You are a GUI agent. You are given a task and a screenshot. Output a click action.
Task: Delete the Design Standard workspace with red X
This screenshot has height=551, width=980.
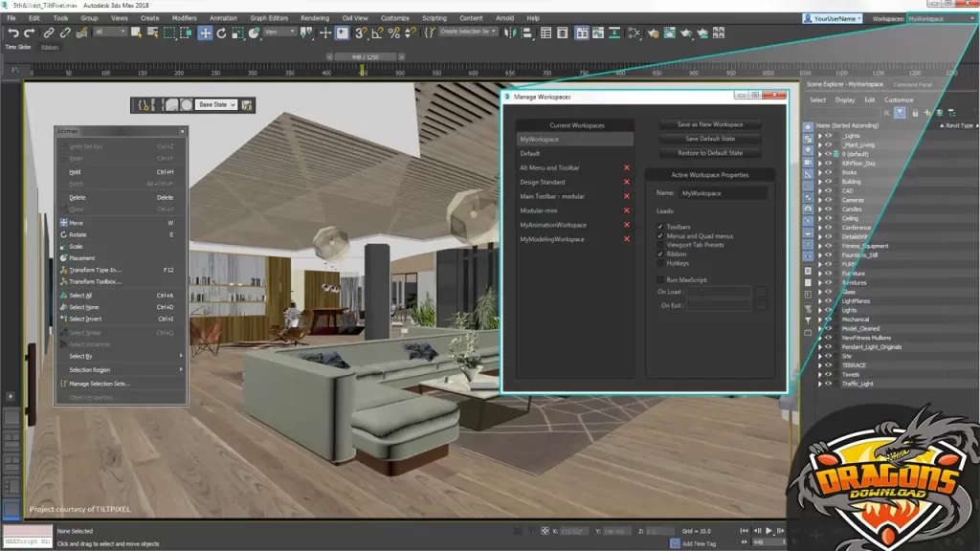coord(627,182)
